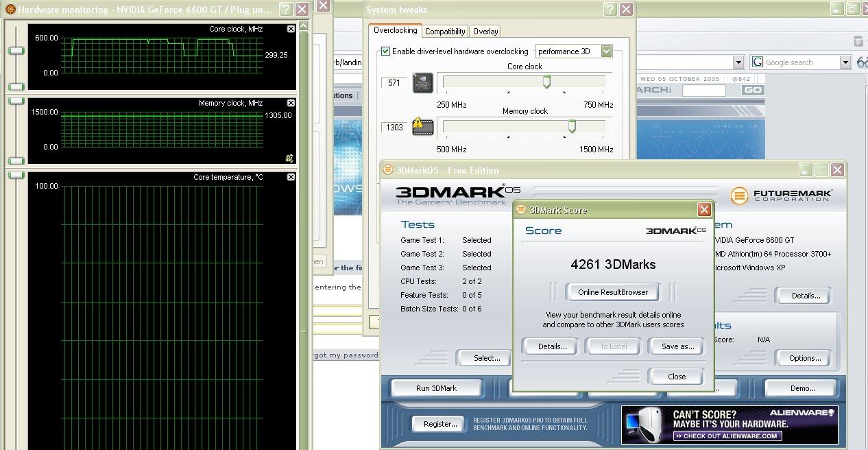Expand the Google search engine dropdown
The width and height of the screenshot is (868, 450).
[845, 62]
